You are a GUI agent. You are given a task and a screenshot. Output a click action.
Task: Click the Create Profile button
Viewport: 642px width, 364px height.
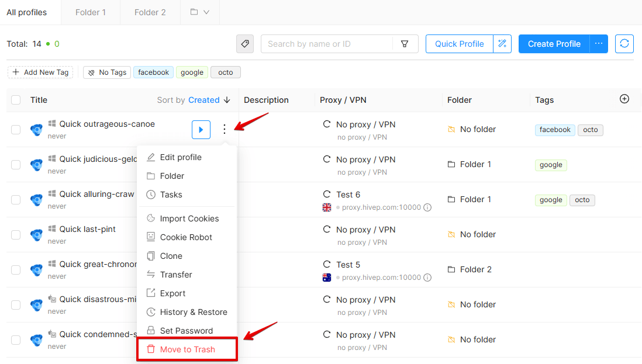(554, 44)
